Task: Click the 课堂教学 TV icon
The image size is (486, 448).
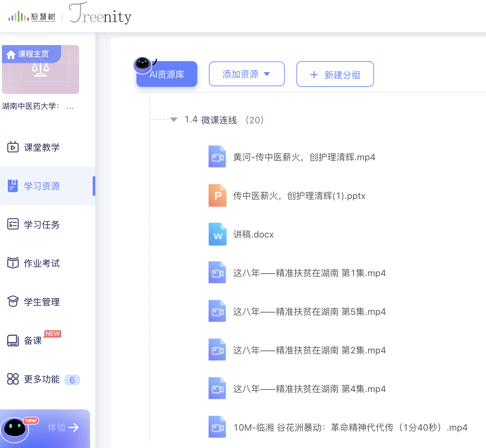Action: (13, 147)
